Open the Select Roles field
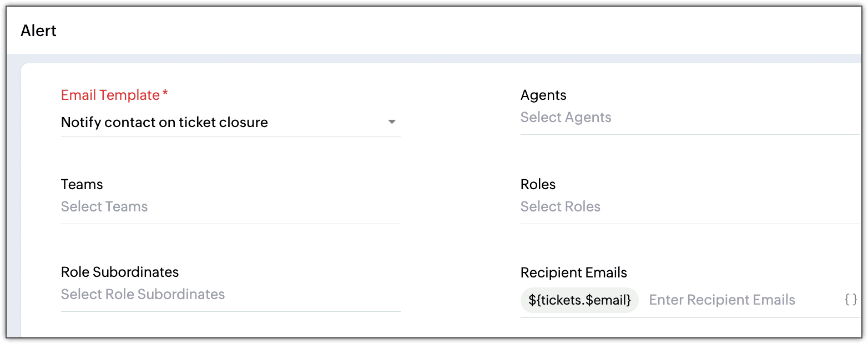The image size is (868, 344). pyautogui.click(x=690, y=207)
